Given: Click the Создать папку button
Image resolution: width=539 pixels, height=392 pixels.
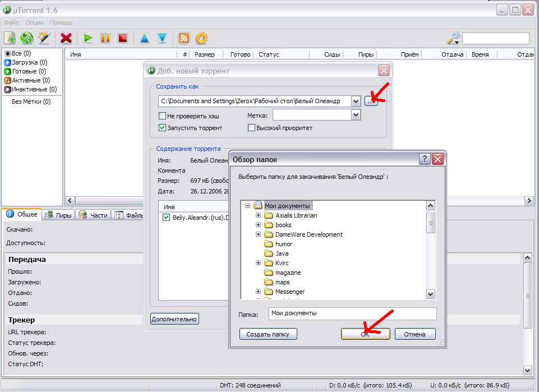Looking at the screenshot, I should tap(268, 334).
